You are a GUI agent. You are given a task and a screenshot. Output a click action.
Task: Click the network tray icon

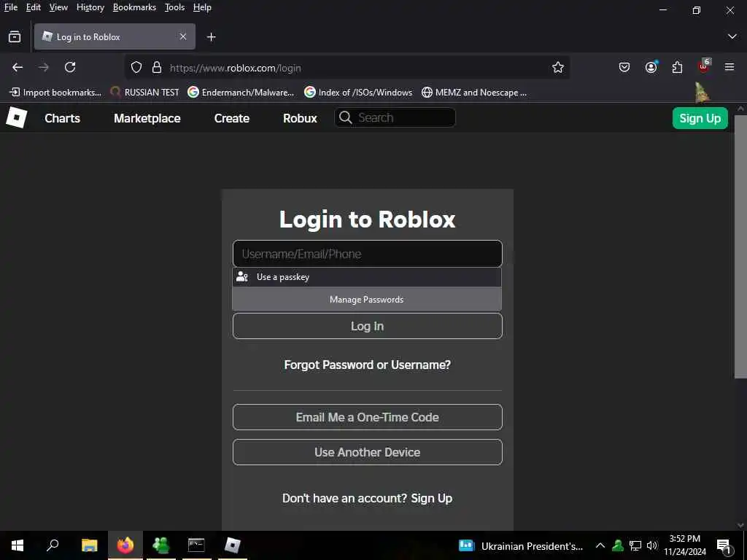(x=635, y=545)
